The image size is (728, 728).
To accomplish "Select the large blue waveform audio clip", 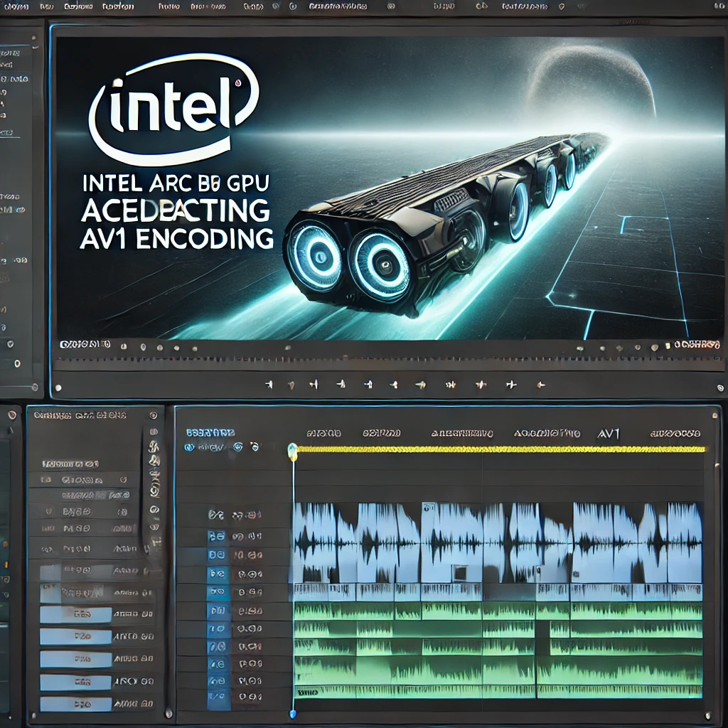I will 498,542.
